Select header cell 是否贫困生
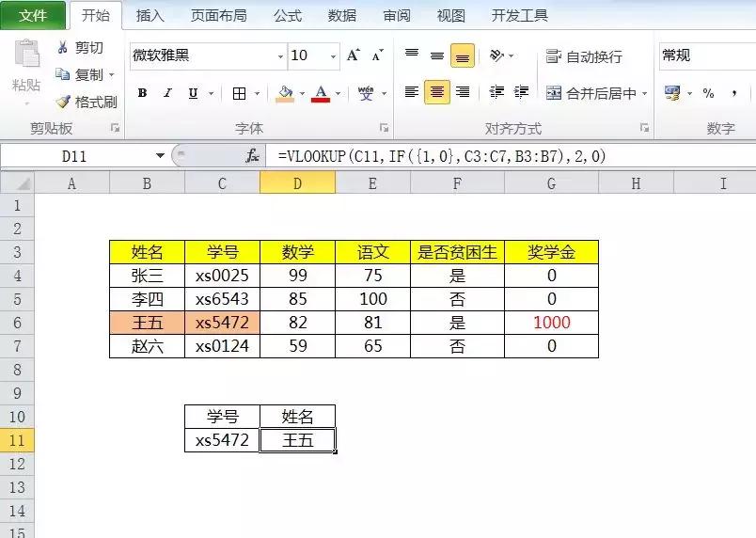The width and height of the screenshot is (756, 538). (457, 252)
